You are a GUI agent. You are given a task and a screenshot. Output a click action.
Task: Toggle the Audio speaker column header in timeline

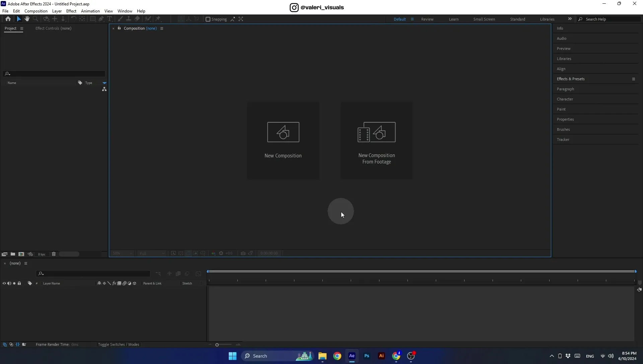tap(9, 283)
